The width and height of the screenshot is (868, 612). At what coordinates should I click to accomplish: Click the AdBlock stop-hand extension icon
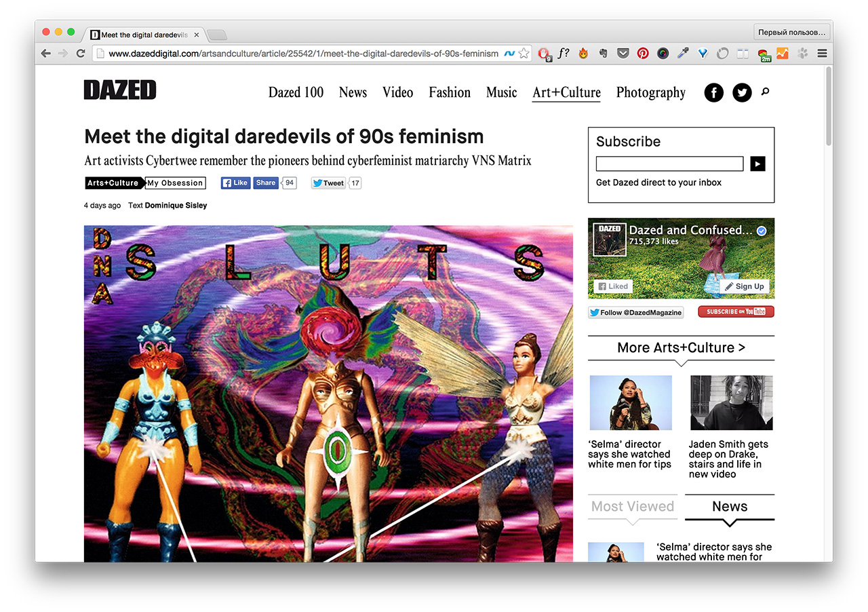[544, 54]
